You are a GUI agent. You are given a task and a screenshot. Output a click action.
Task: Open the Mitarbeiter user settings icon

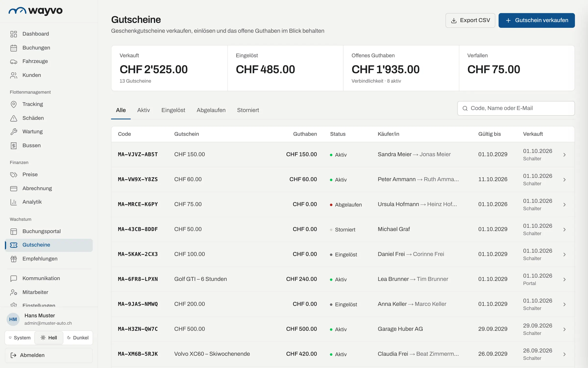point(14,292)
